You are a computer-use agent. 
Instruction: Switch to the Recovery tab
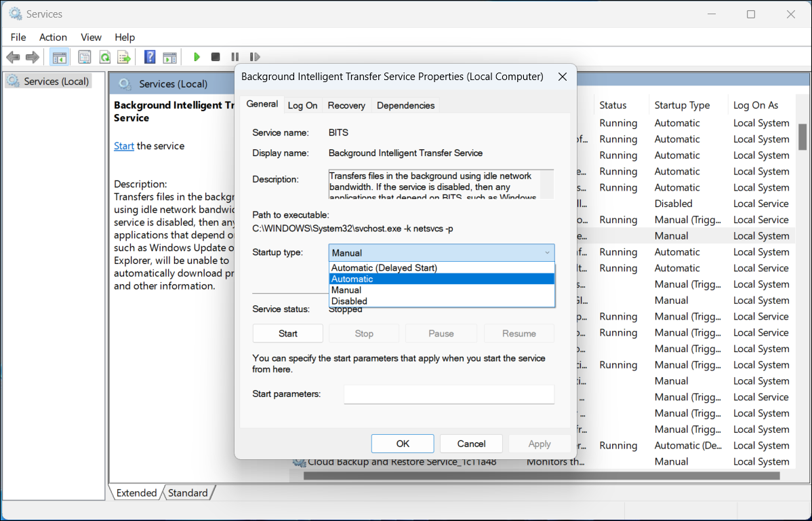(346, 105)
